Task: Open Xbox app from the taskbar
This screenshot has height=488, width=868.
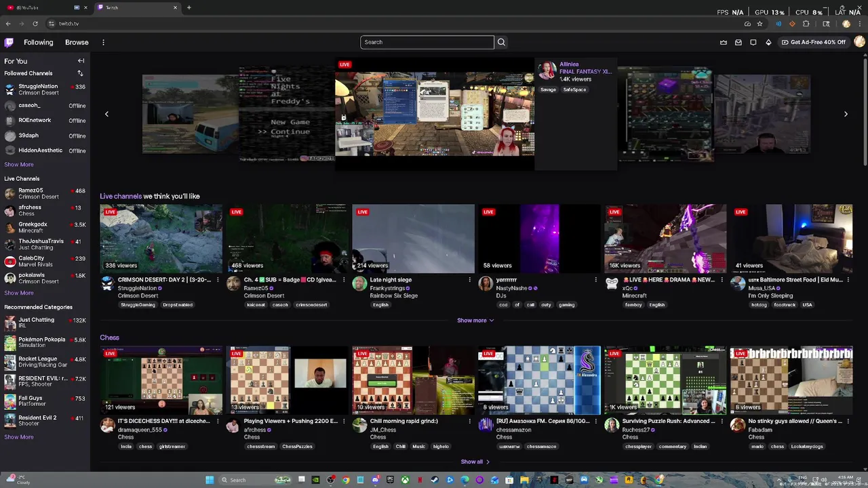Action: click(405, 480)
